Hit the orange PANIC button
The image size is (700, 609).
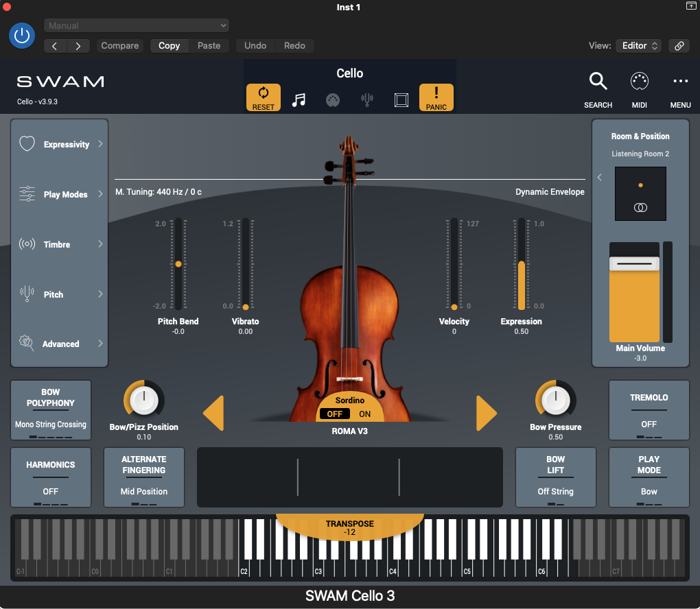[436, 97]
